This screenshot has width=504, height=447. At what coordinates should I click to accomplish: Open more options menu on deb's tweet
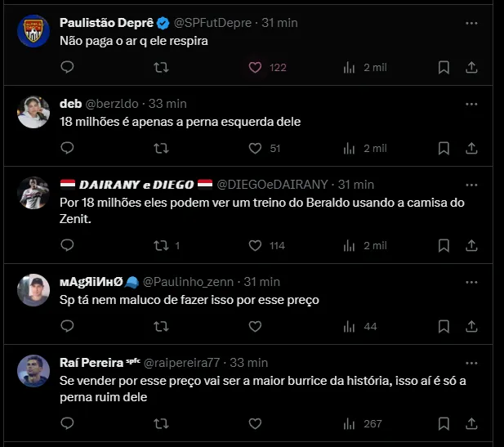point(471,104)
